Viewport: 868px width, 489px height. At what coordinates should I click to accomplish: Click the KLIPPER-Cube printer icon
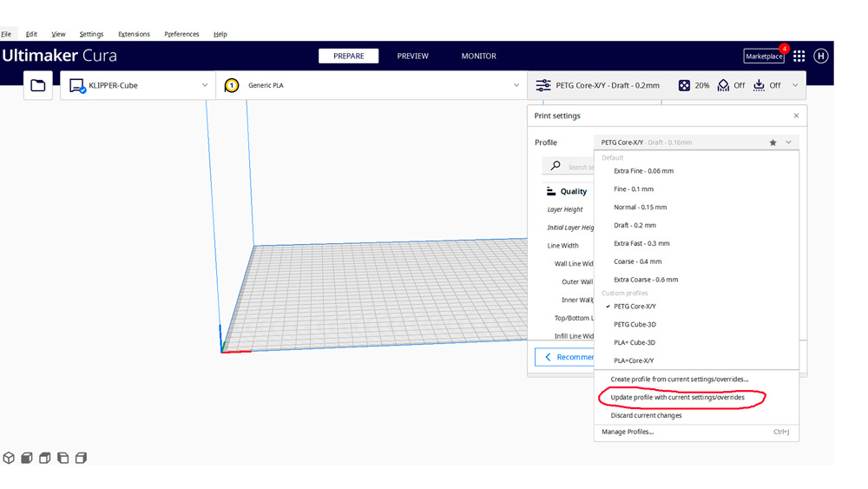tap(77, 86)
